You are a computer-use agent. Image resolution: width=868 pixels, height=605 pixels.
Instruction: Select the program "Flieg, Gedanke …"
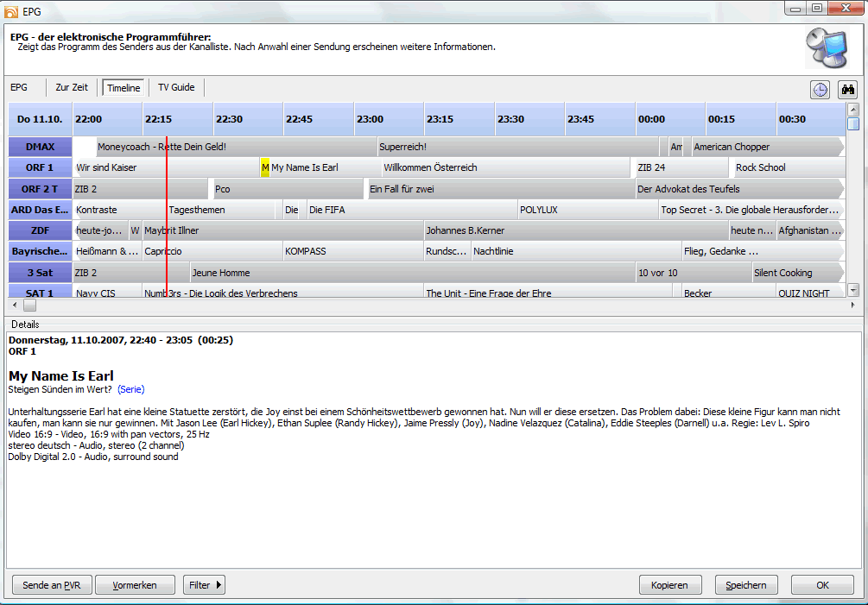tap(763, 251)
